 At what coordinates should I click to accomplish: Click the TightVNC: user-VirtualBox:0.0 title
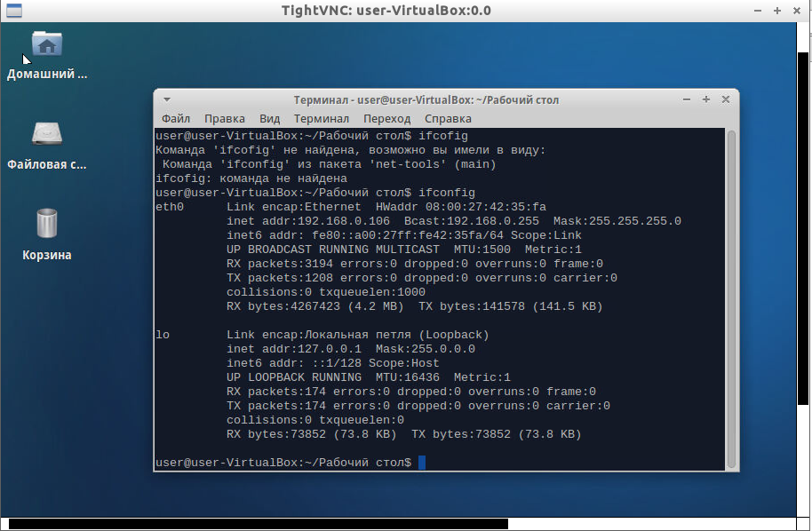coord(386,11)
